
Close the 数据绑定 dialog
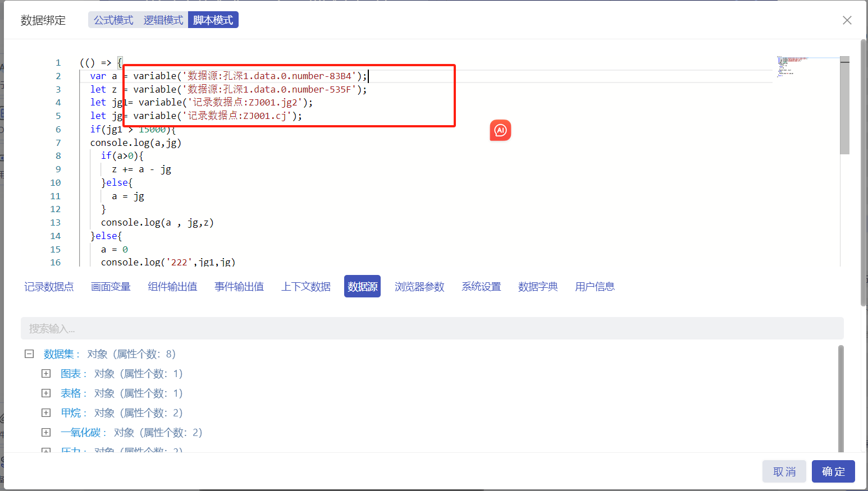[847, 20]
